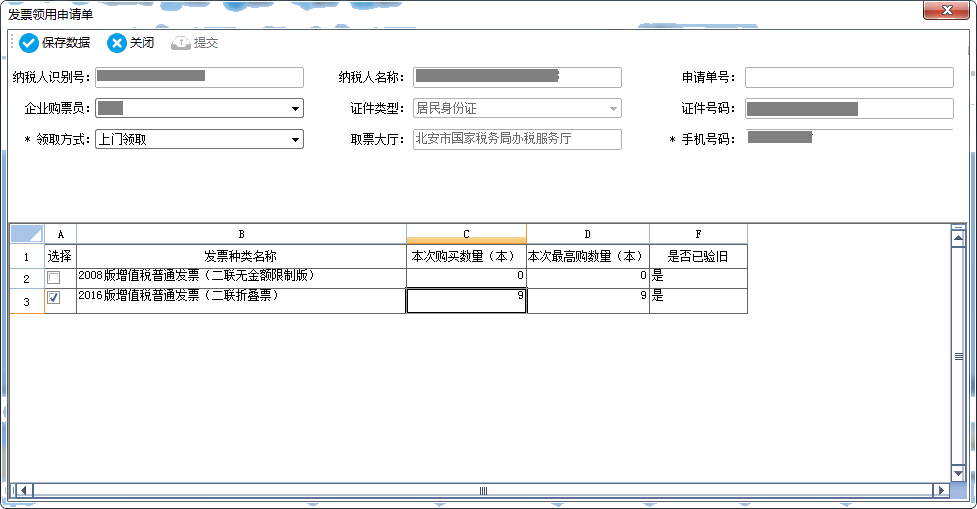Click the horizontal scrollbar left arrow

(x=24, y=490)
